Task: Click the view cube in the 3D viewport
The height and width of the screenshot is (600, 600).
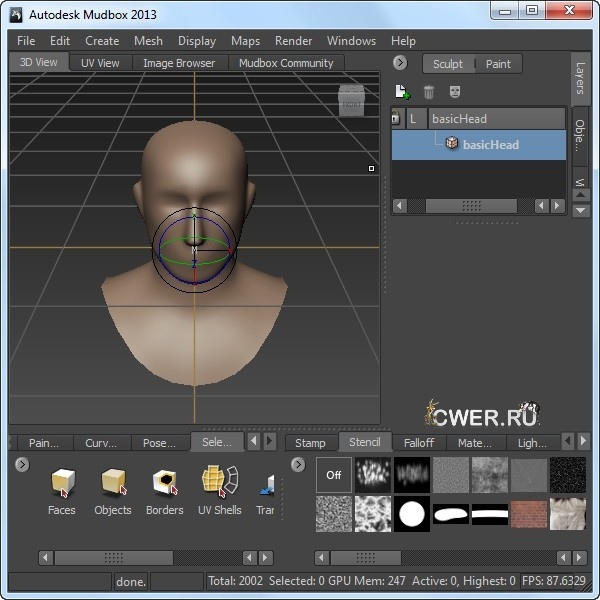Action: pyautogui.click(x=351, y=99)
